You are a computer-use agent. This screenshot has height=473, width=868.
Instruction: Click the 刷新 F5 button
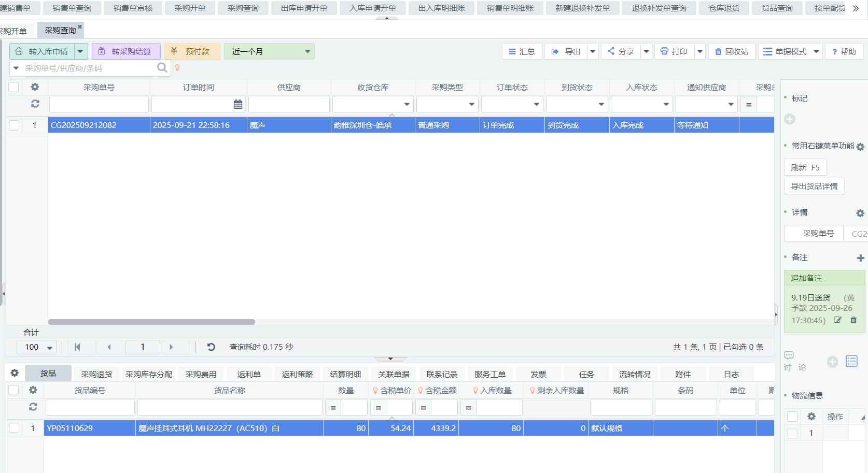pyautogui.click(x=805, y=167)
